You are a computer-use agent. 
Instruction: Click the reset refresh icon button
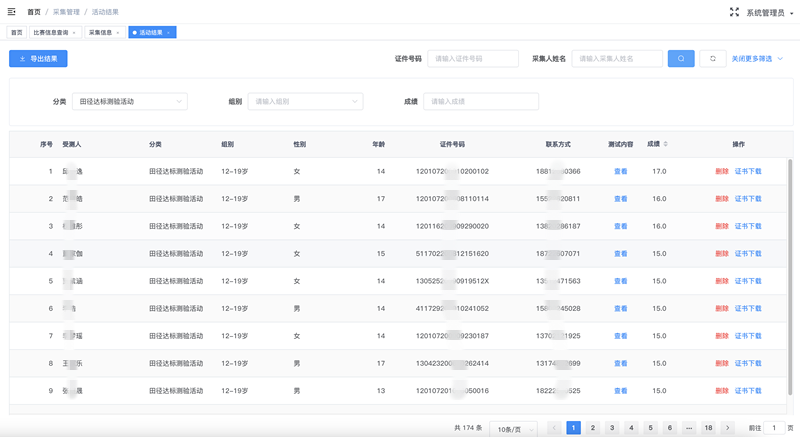click(713, 59)
